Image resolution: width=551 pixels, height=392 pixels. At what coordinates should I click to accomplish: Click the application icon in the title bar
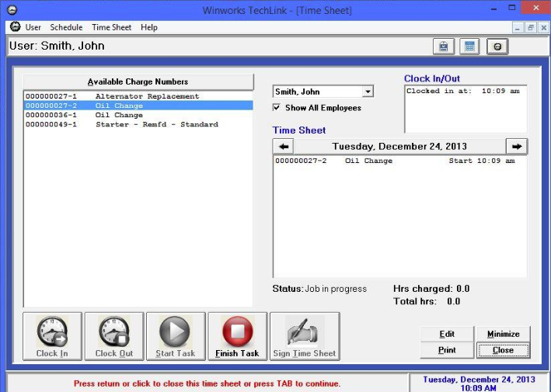tap(12, 9)
